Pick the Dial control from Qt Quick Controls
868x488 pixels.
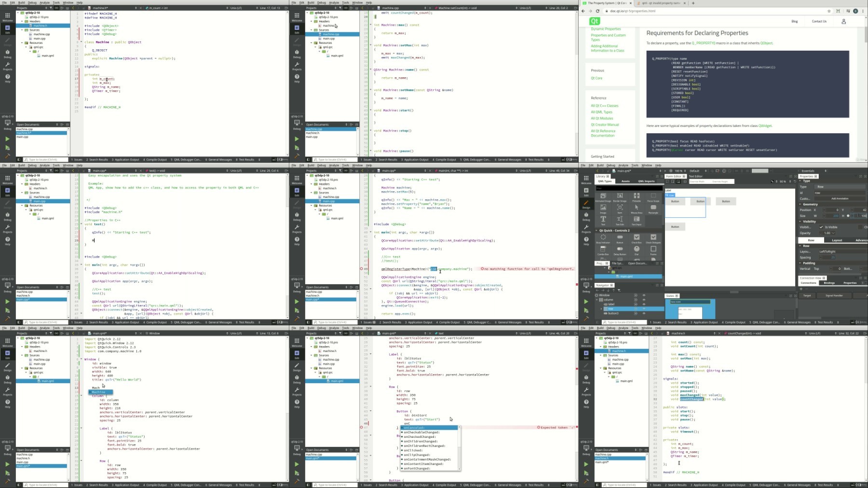click(637, 250)
